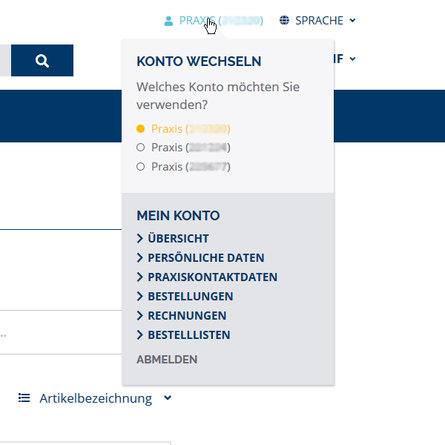This screenshot has width=445, height=445.
Task: Select the third Praxis account radio button
Action: click(141, 166)
